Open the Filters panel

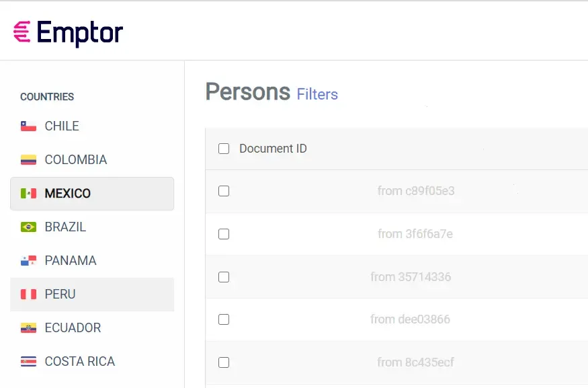click(317, 95)
